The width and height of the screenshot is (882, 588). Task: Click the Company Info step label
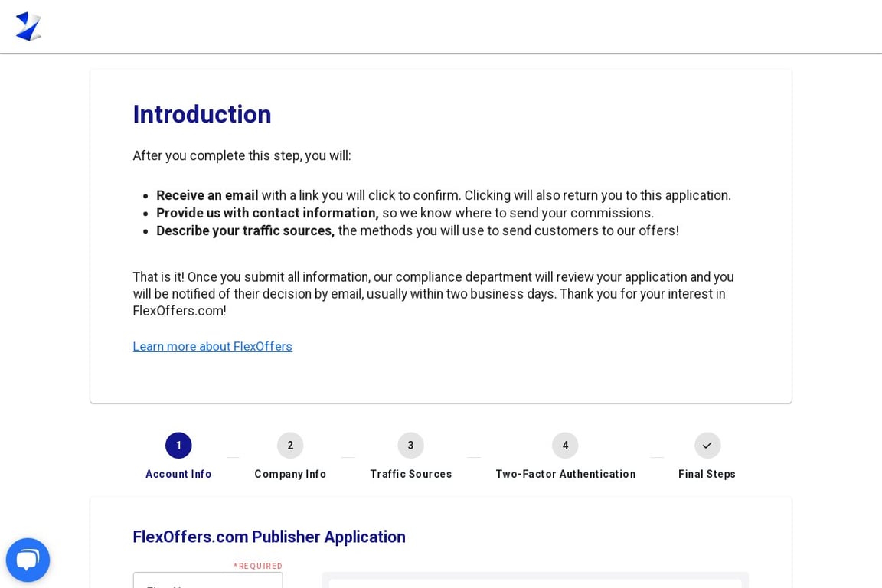click(290, 474)
